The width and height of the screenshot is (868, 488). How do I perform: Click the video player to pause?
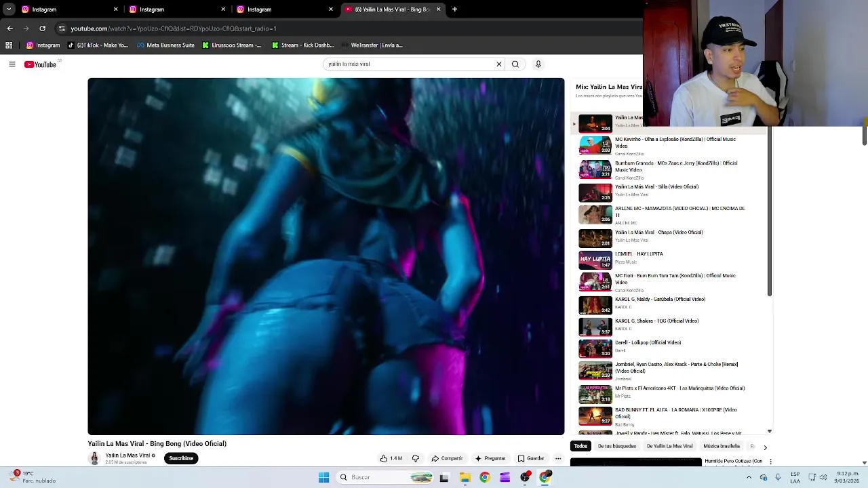coord(325,256)
